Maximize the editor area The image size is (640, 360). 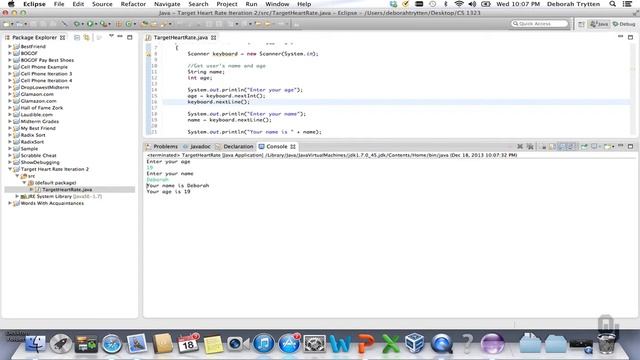pos(631,37)
